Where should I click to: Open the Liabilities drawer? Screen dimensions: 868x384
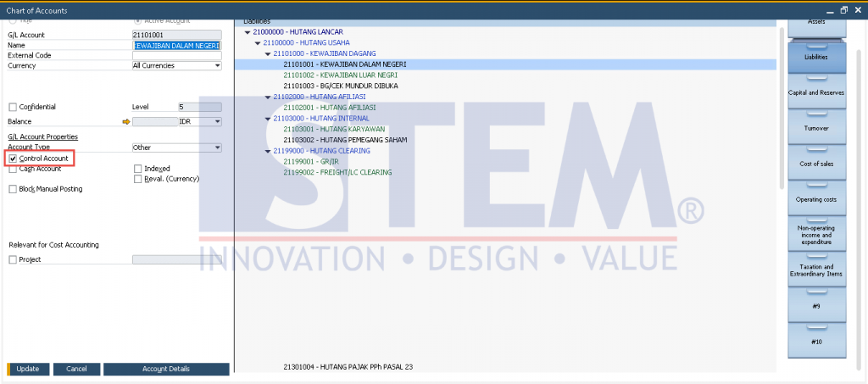click(x=816, y=56)
